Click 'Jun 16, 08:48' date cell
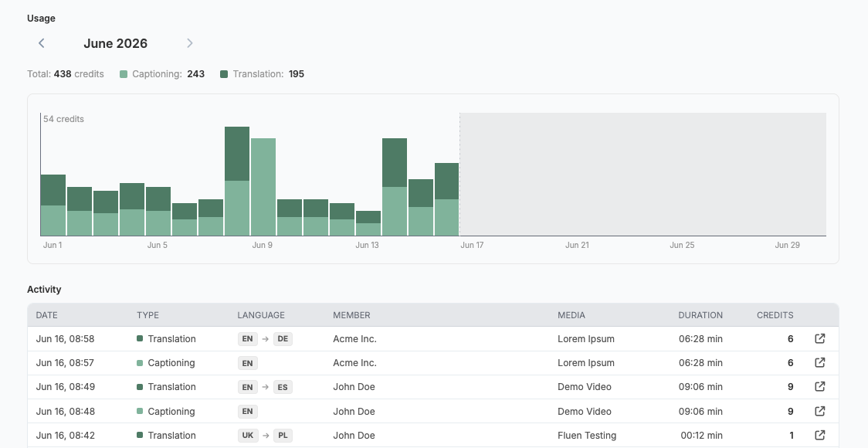Image resolution: width=868 pixels, height=448 pixels. [65, 412]
